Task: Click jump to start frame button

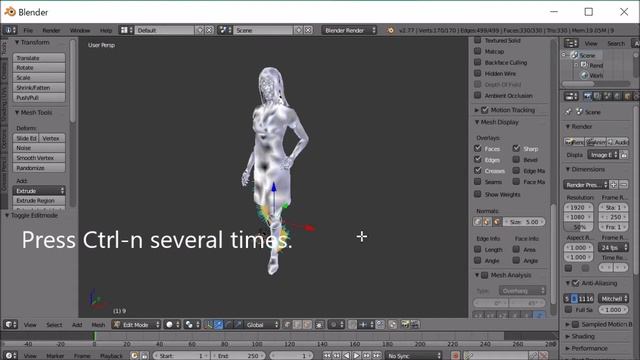Action: click(327, 355)
